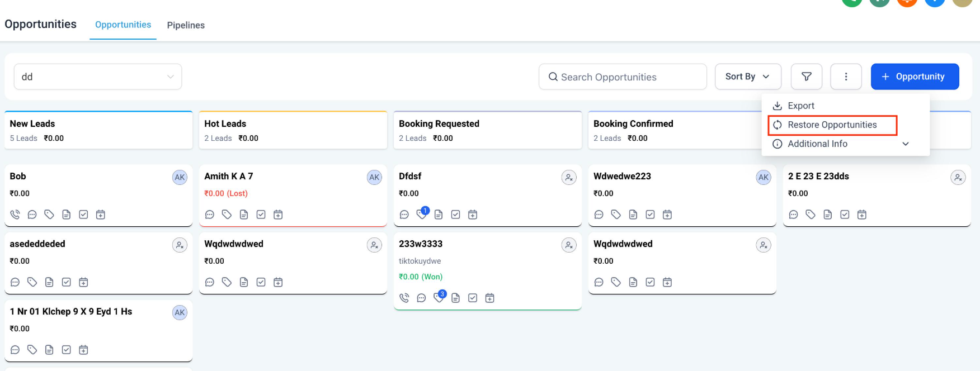Open calendar icon on 1 Nr 01 Klchep card
Viewport: 980px width, 371px height.
(x=83, y=350)
